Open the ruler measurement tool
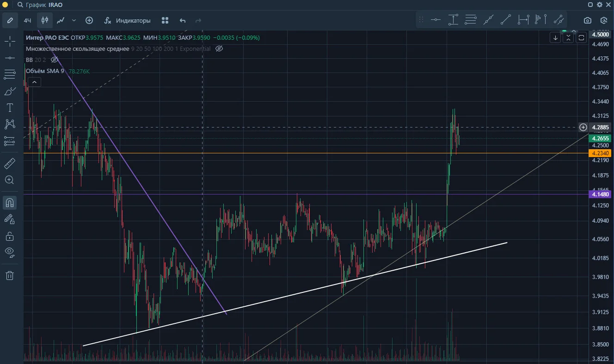614x364 pixels. click(9, 163)
